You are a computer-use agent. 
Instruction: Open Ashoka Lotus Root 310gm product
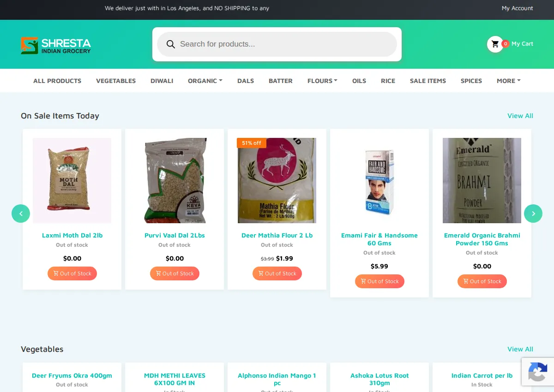tap(379, 379)
